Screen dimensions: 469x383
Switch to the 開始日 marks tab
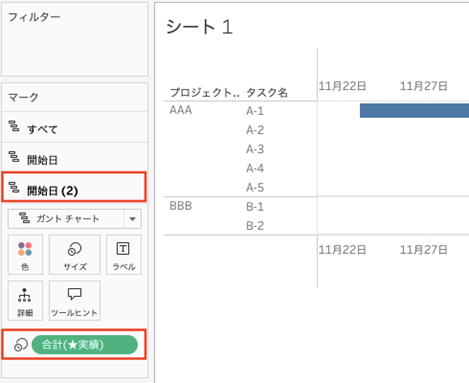[x=75, y=158]
